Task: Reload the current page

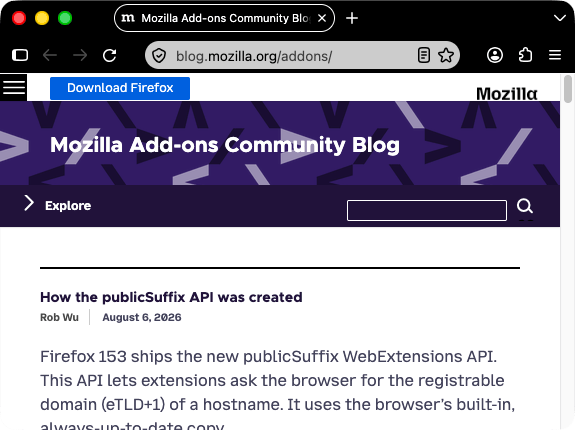Action: click(x=109, y=55)
